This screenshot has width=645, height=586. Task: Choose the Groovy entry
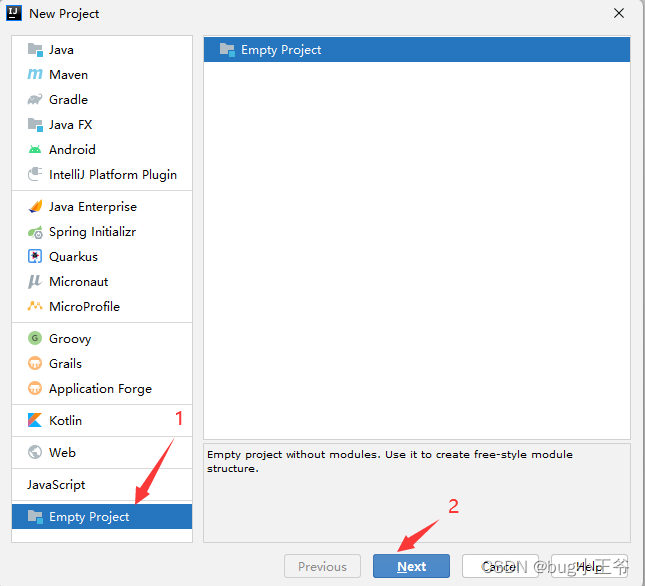[x=102, y=338]
